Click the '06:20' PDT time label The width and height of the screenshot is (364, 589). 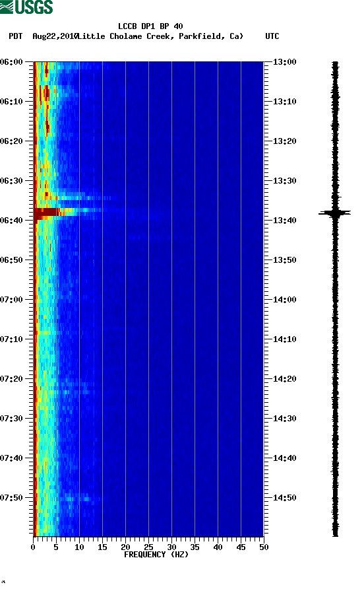coord(12,141)
